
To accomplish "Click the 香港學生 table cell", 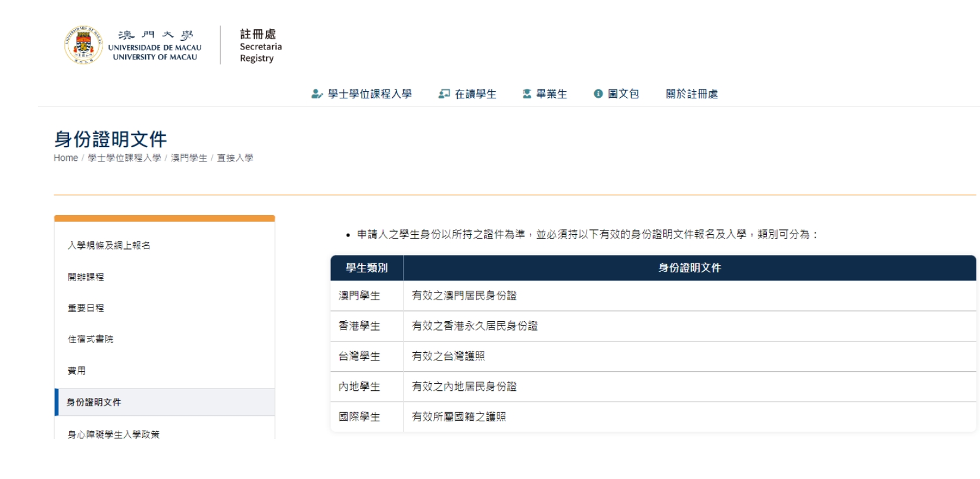I will [367, 326].
